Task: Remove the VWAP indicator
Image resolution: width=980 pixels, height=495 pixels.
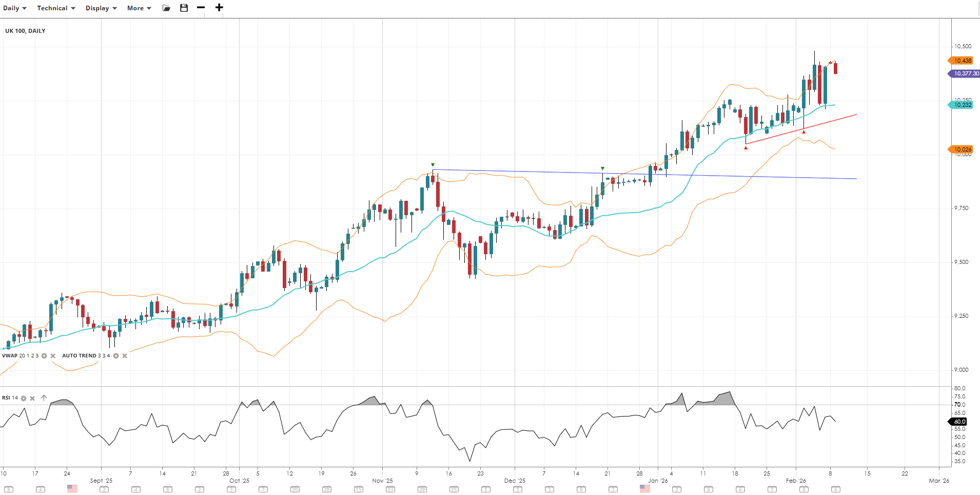Action: 53,356
